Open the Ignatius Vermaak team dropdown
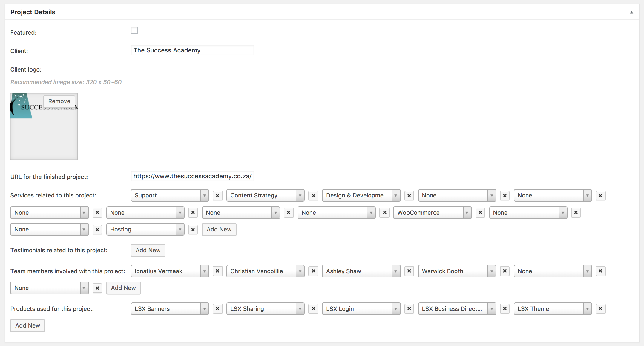 click(170, 271)
